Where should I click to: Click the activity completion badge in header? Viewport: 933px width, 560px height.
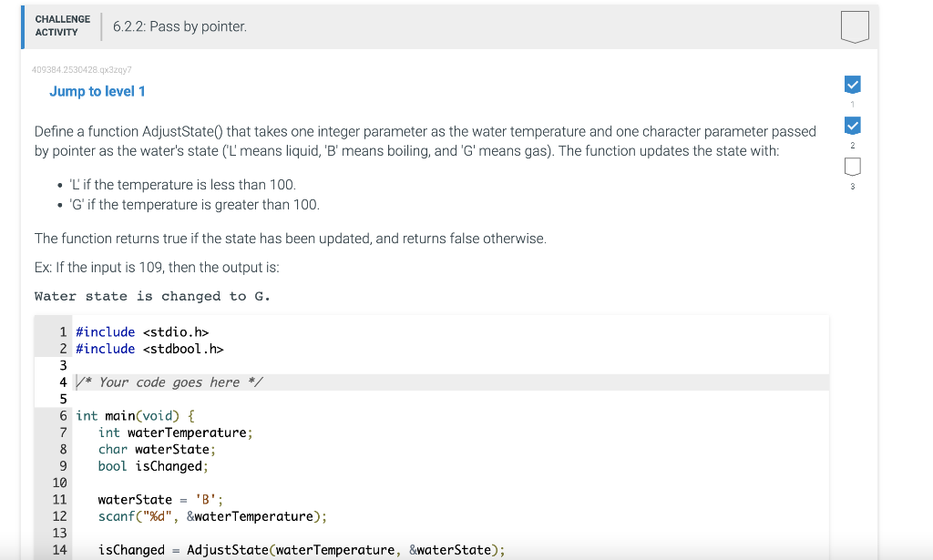pyautogui.click(x=855, y=26)
